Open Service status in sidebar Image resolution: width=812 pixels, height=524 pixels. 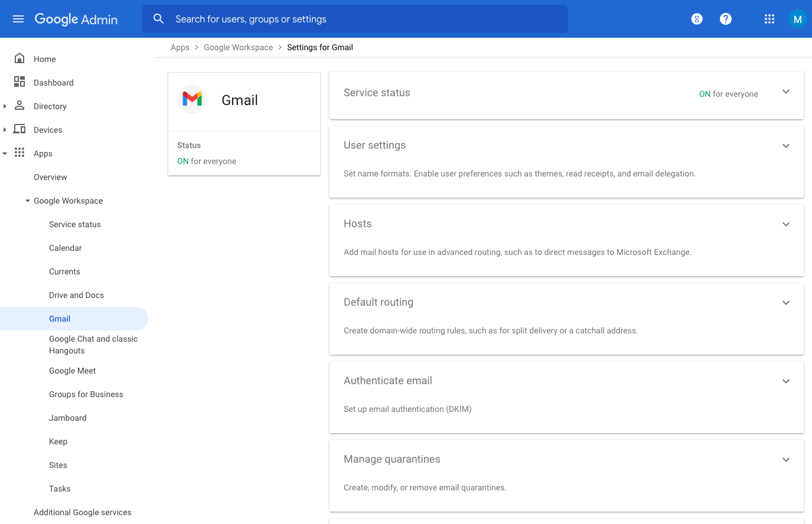tap(75, 224)
